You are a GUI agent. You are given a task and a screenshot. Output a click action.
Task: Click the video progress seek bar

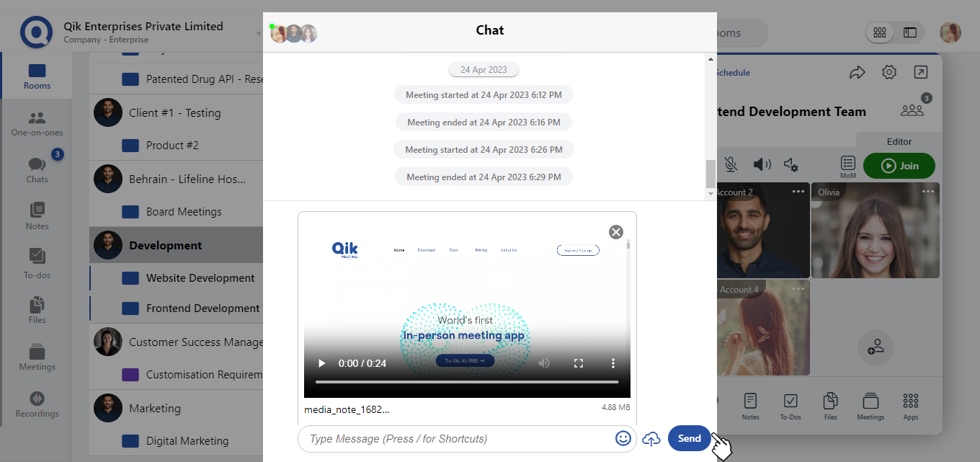(467, 382)
